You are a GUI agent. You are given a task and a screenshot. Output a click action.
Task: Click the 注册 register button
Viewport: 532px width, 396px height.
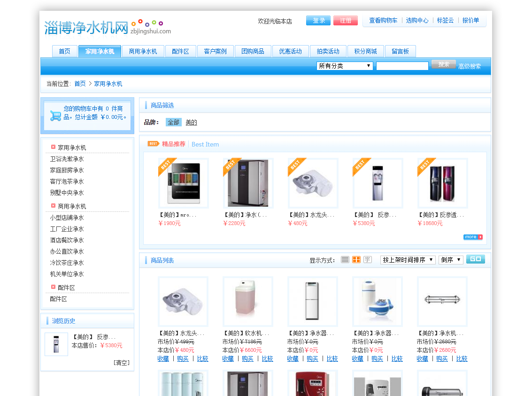click(346, 20)
